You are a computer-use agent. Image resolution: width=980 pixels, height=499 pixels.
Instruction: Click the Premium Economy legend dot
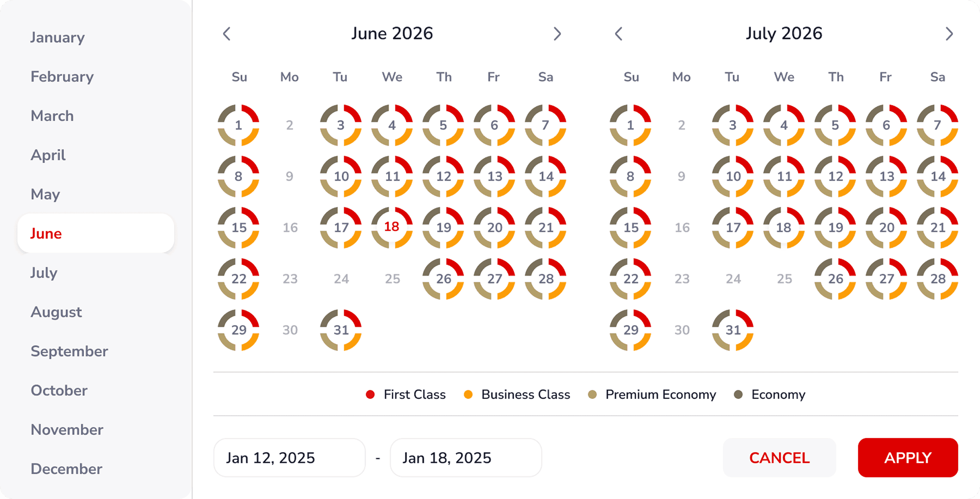[x=593, y=394]
